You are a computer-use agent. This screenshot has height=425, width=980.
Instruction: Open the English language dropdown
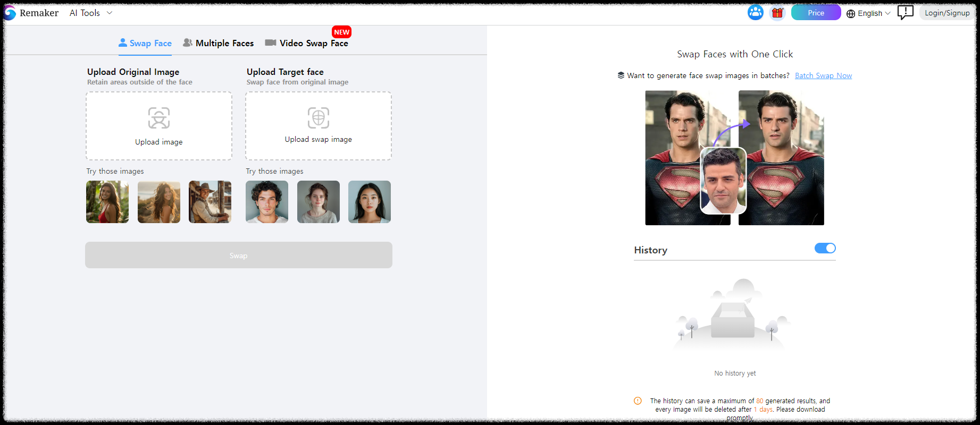[868, 14]
